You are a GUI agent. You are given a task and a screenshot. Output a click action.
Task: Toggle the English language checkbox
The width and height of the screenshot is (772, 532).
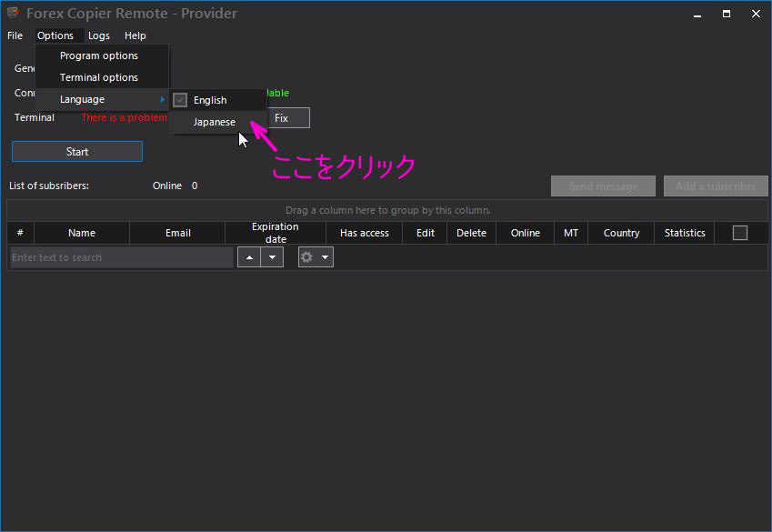[x=180, y=99]
